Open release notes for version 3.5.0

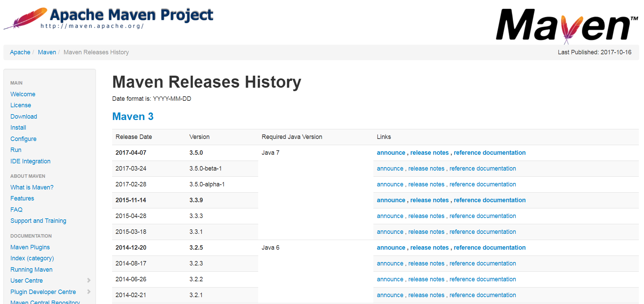(x=429, y=153)
